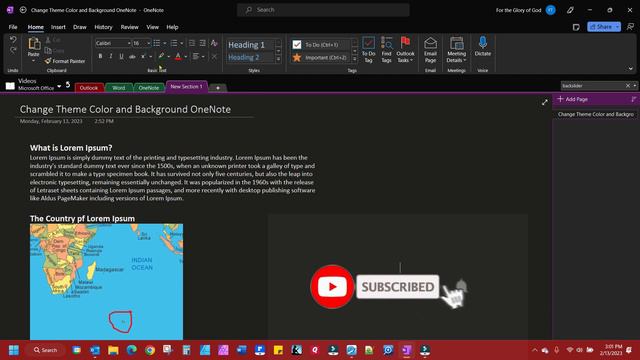Click the Paste clipboard icon

pos(34,44)
